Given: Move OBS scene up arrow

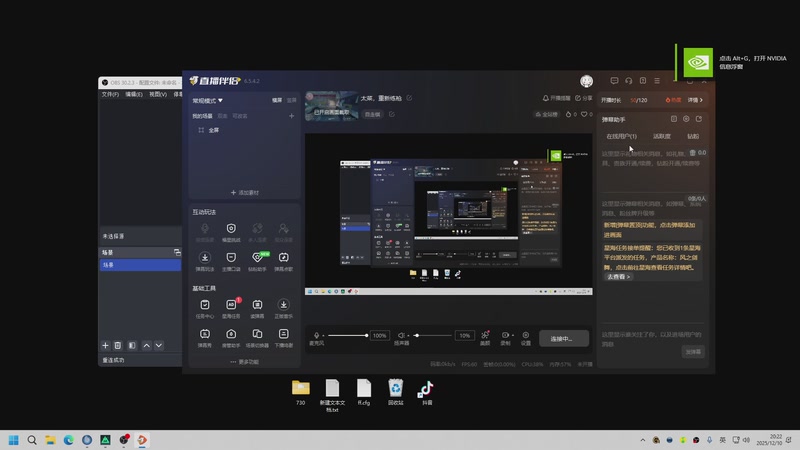Looking at the screenshot, I should [x=146, y=345].
